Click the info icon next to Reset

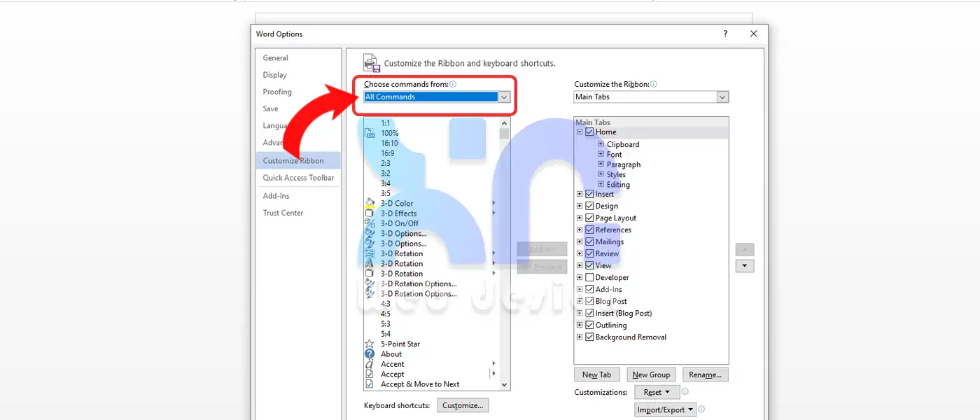(685, 392)
